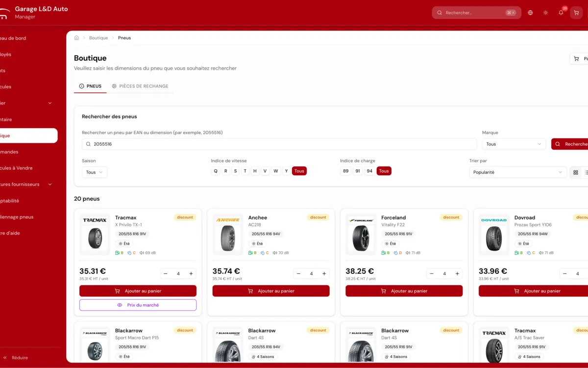This screenshot has height=368, width=588.
Task: Click the Forceland Vitality F22 tire image
Action: pyautogui.click(x=361, y=235)
